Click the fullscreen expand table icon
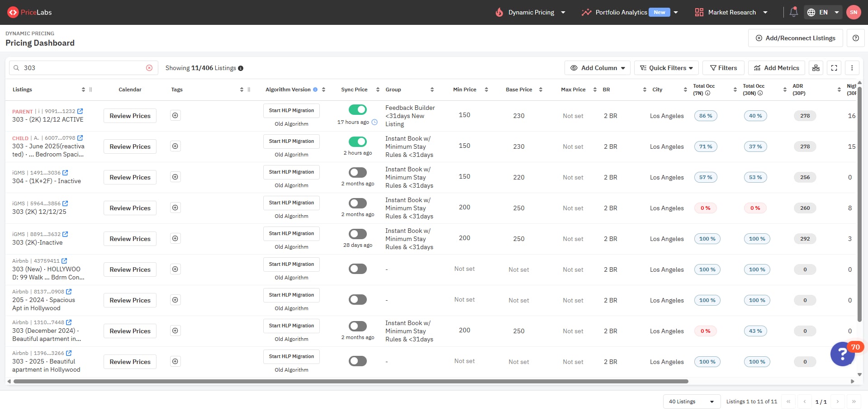This screenshot has height=411, width=868. pos(834,68)
